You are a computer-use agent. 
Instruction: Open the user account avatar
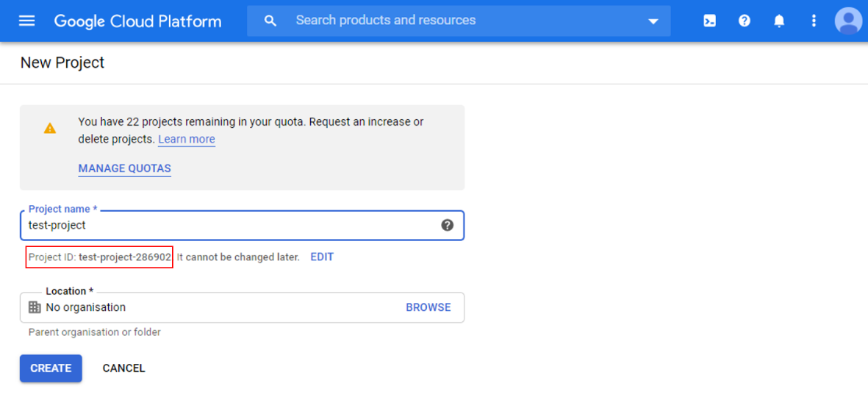click(848, 21)
